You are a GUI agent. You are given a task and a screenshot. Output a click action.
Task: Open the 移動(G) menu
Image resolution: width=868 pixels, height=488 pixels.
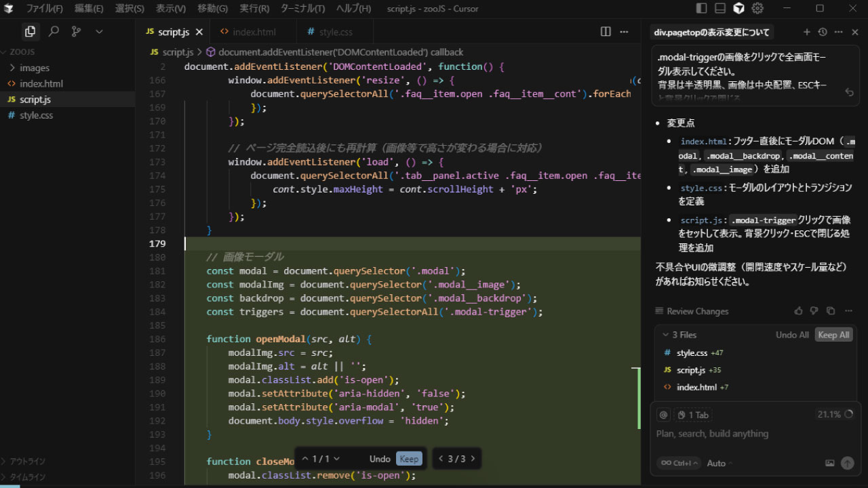[212, 9]
